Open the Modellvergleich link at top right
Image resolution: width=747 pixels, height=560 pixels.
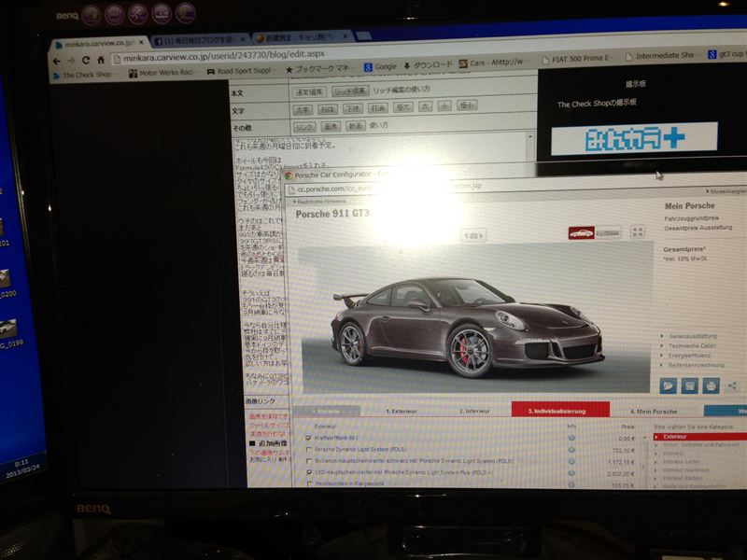pyautogui.click(x=727, y=191)
